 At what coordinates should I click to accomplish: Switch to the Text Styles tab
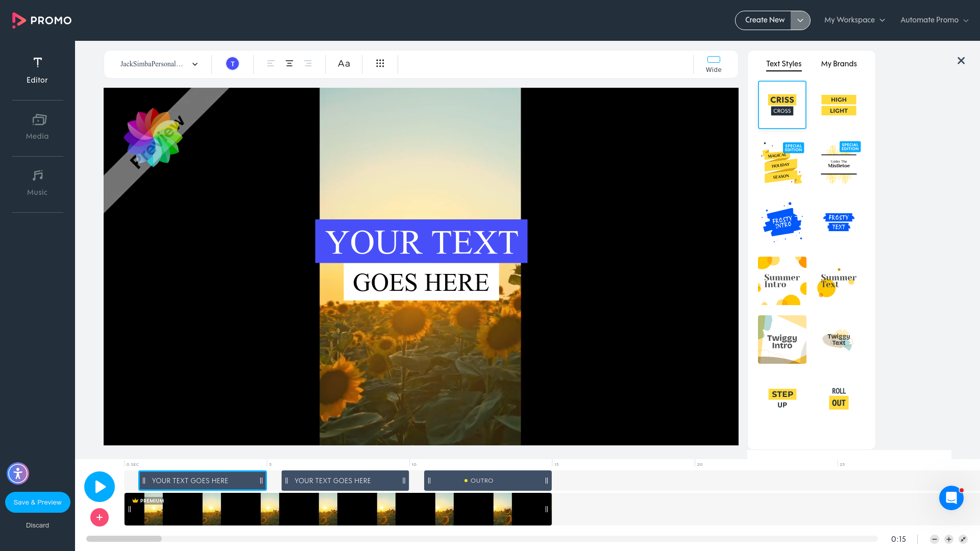tap(783, 63)
